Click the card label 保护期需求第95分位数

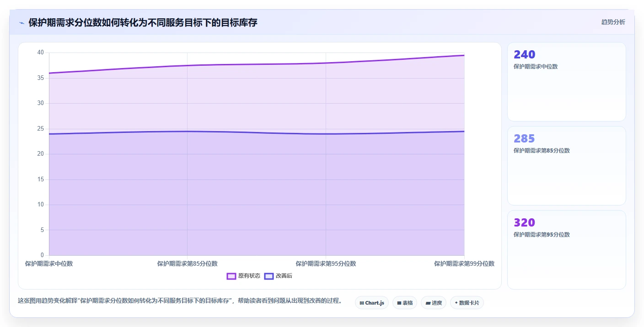click(542, 235)
